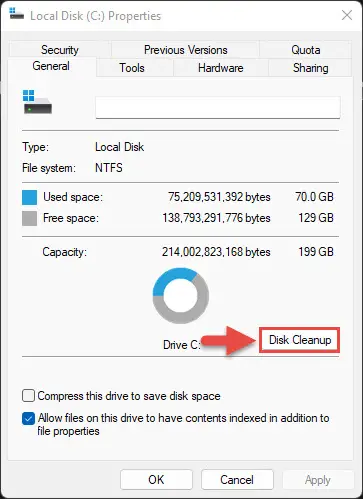Launch Disk Cleanup for drive C

click(300, 340)
